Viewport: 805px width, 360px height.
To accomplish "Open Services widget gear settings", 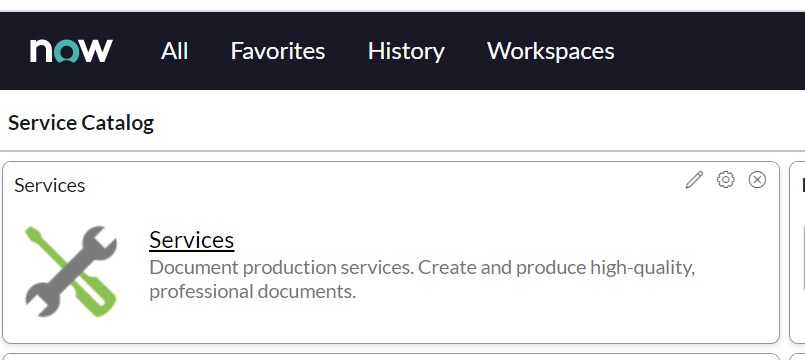I will pyautogui.click(x=725, y=180).
